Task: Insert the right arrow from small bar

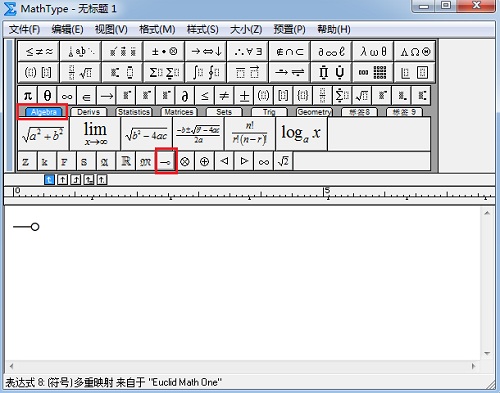Action: pyautogui.click(x=107, y=96)
